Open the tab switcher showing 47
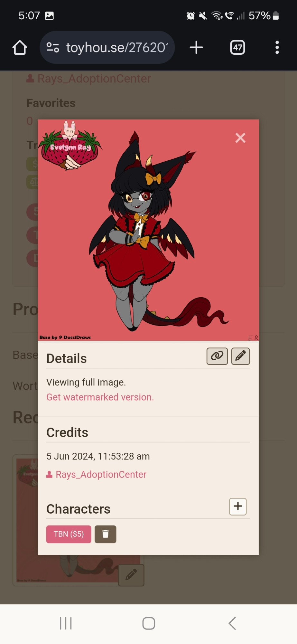This screenshot has height=644, width=297. 237,48
